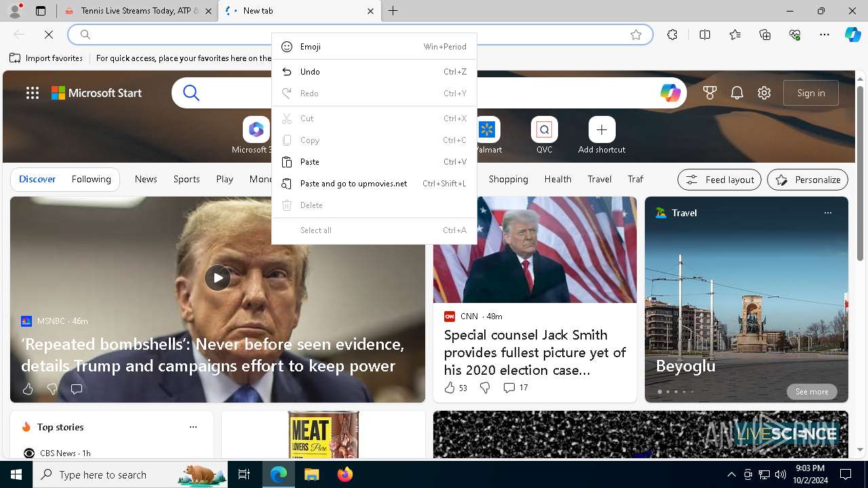Open Copilot sidebar icon in toolbar
Viewport: 868px width, 488px height.
[852, 35]
